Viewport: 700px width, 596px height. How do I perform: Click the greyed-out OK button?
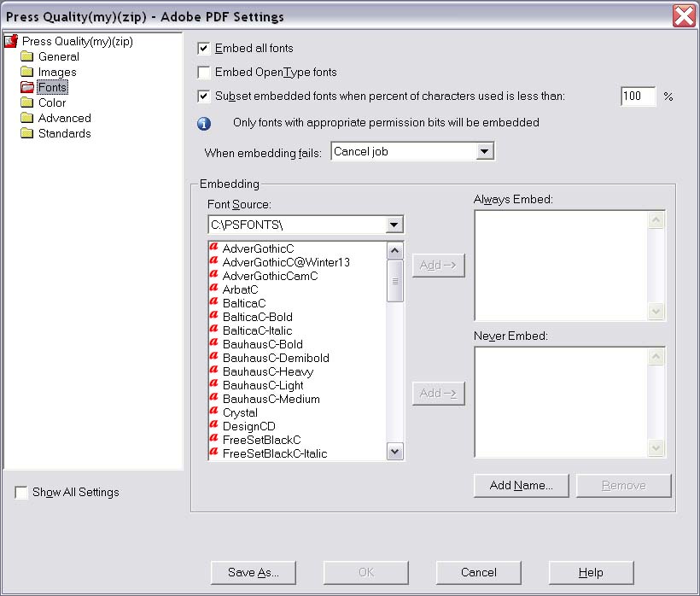click(365, 573)
